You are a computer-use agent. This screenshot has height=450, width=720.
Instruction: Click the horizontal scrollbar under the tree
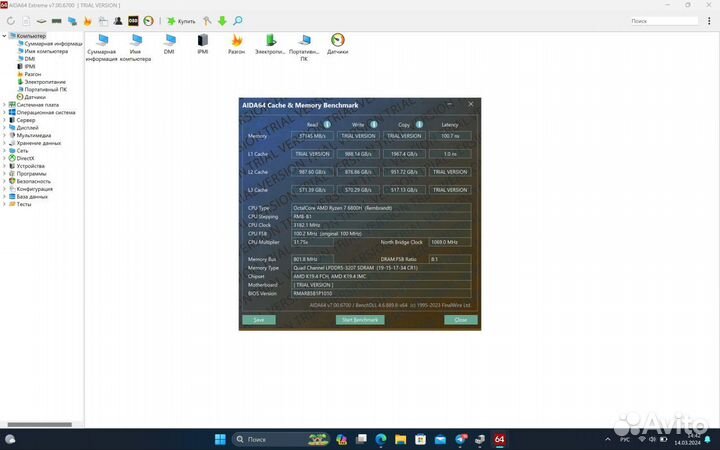[40, 424]
